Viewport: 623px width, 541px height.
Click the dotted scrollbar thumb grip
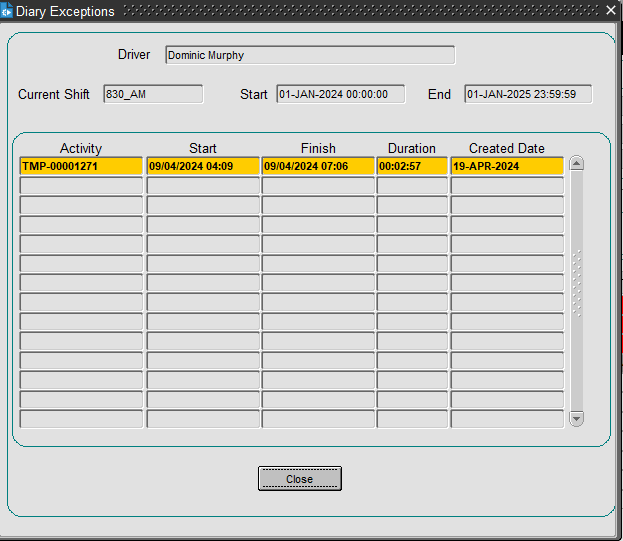tap(577, 283)
